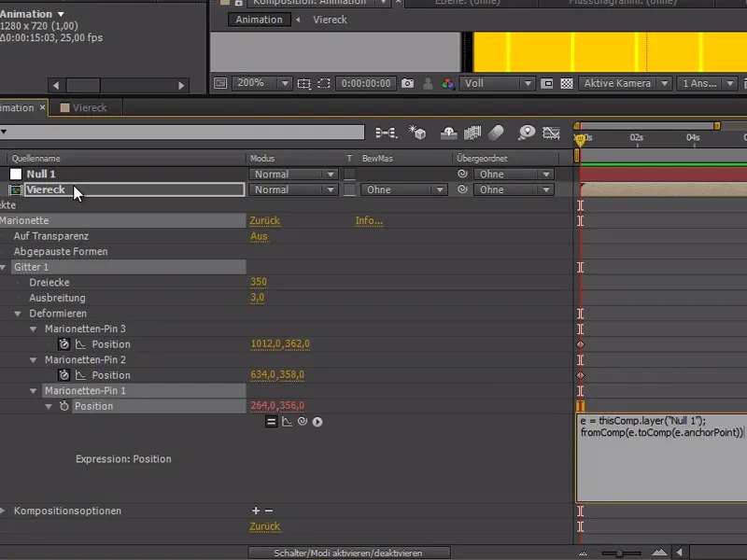Click the brainstorm icon
This screenshot has width=747, height=560.
pos(527,133)
